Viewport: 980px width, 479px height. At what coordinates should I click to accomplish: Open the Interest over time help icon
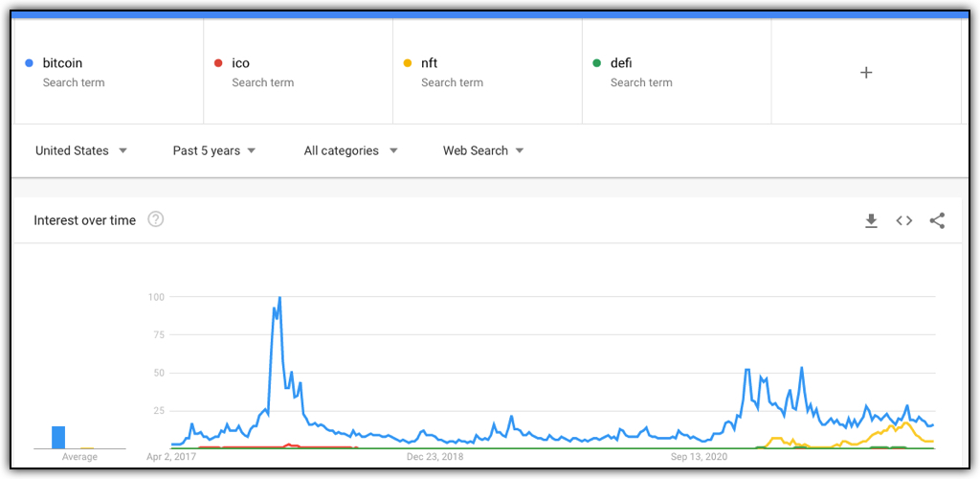(x=156, y=219)
